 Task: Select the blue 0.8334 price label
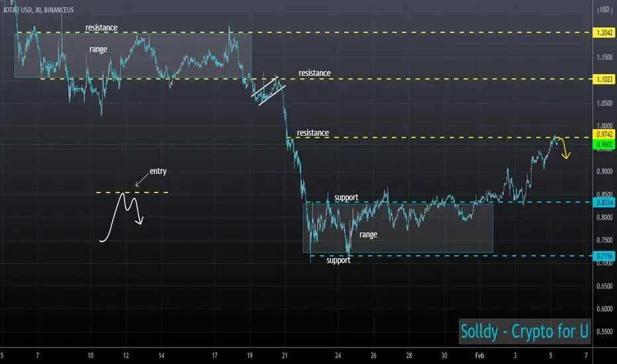[604, 203]
